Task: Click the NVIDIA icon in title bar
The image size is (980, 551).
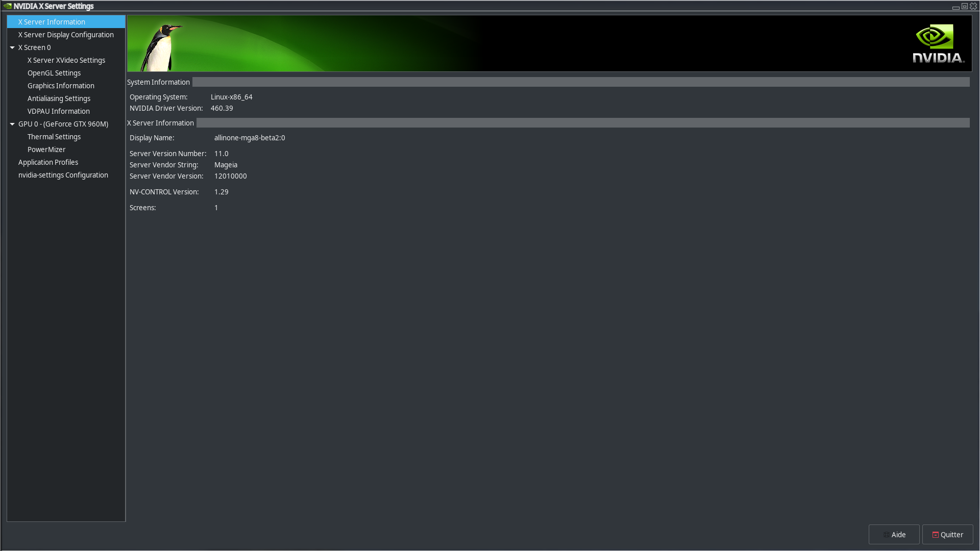Action: (7, 6)
